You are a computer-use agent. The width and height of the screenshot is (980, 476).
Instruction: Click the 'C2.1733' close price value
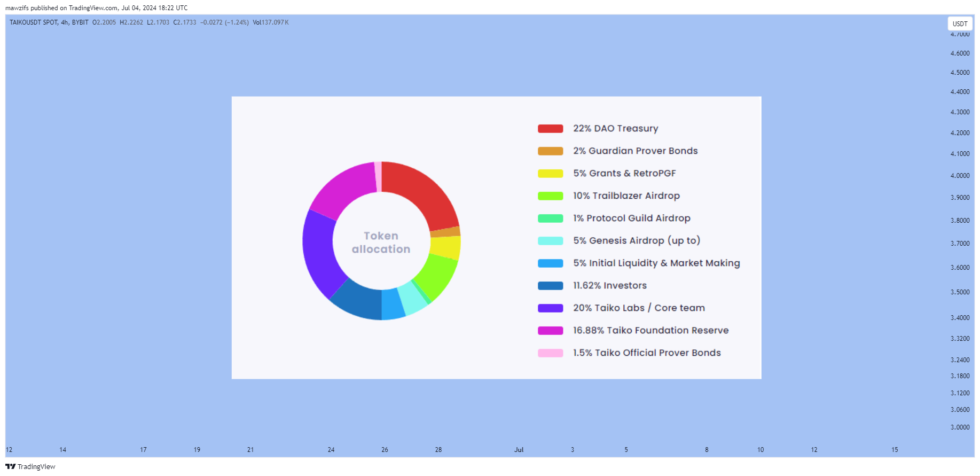click(x=185, y=22)
